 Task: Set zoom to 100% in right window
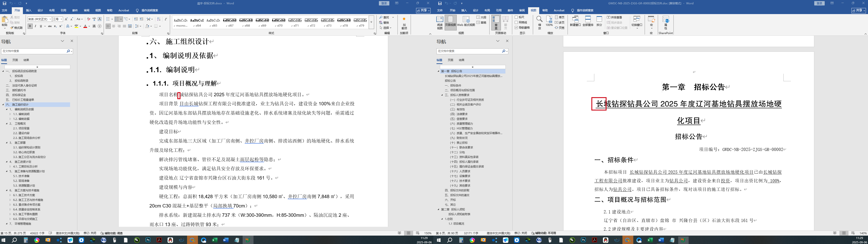pyautogui.click(x=549, y=21)
